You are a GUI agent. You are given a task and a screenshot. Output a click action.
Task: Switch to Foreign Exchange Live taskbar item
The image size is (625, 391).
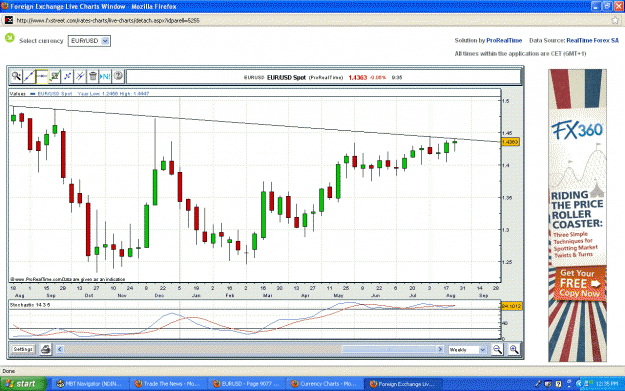coord(404,384)
